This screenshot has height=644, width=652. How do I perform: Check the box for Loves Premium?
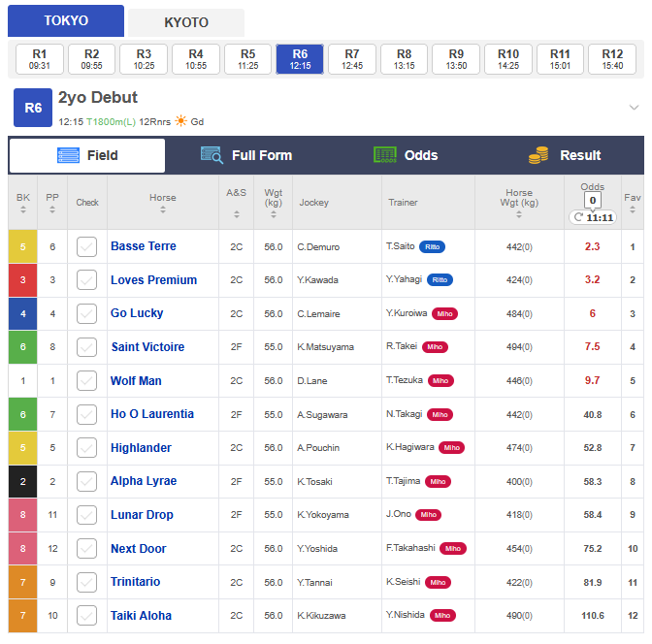86,279
